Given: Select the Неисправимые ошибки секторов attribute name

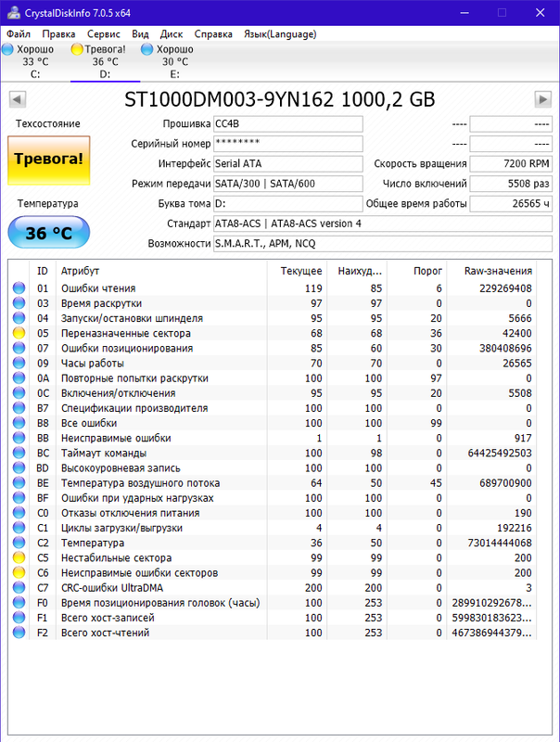Looking at the screenshot, I should coord(139,573).
